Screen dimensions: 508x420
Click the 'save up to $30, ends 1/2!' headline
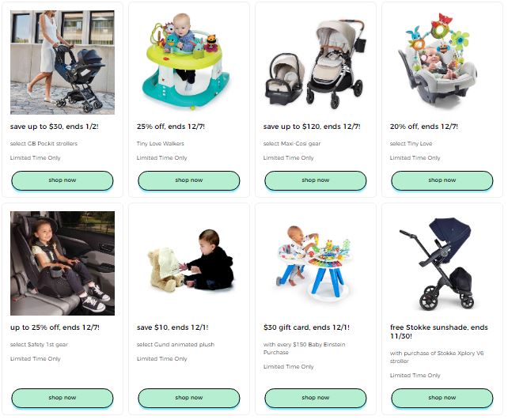54,127
